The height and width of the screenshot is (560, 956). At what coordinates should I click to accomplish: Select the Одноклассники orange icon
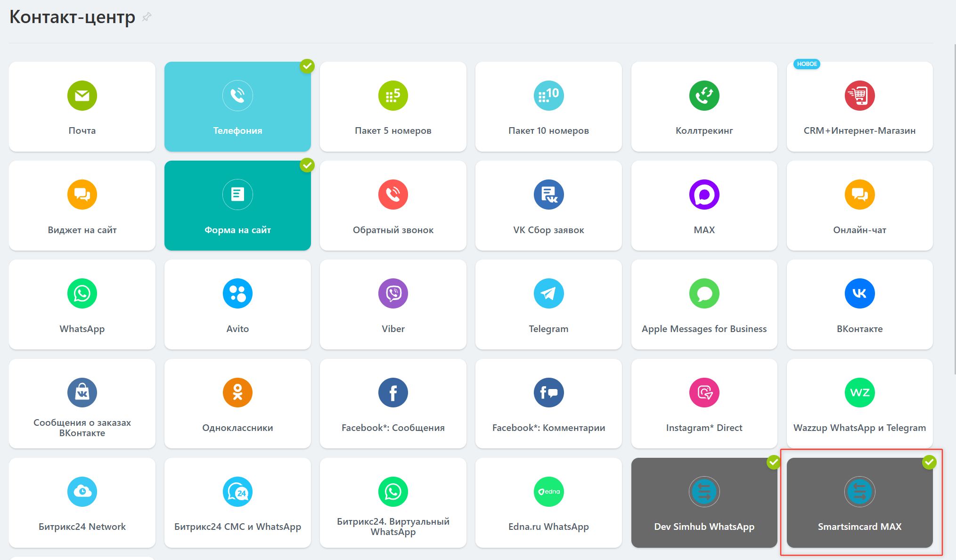tap(237, 392)
